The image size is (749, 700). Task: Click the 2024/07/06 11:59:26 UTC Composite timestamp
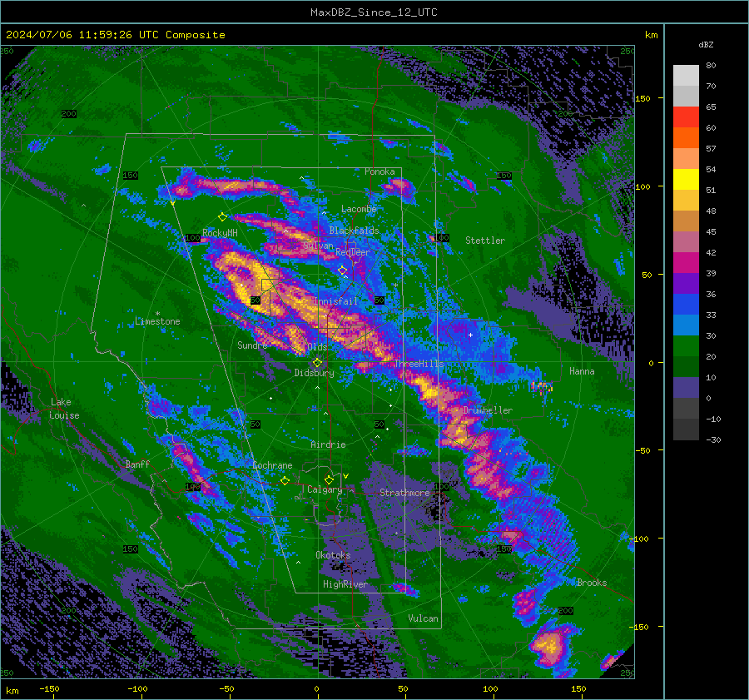tap(115, 35)
